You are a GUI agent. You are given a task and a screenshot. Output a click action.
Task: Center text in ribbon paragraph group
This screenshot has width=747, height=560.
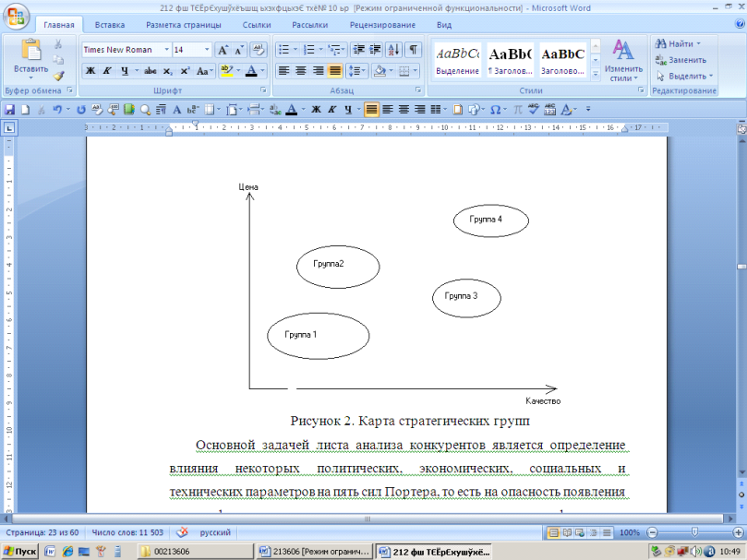(x=301, y=71)
